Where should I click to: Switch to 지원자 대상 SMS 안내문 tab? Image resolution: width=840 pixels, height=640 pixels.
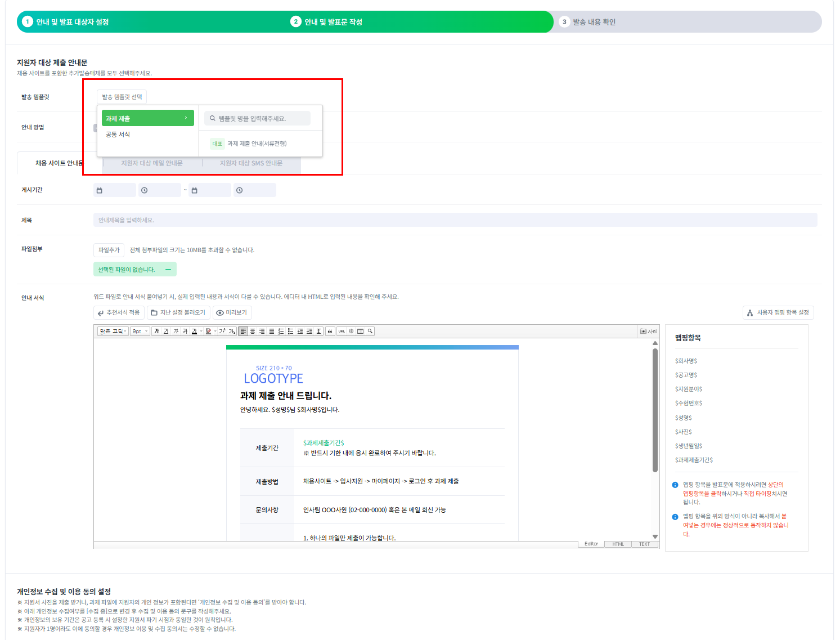tap(251, 163)
